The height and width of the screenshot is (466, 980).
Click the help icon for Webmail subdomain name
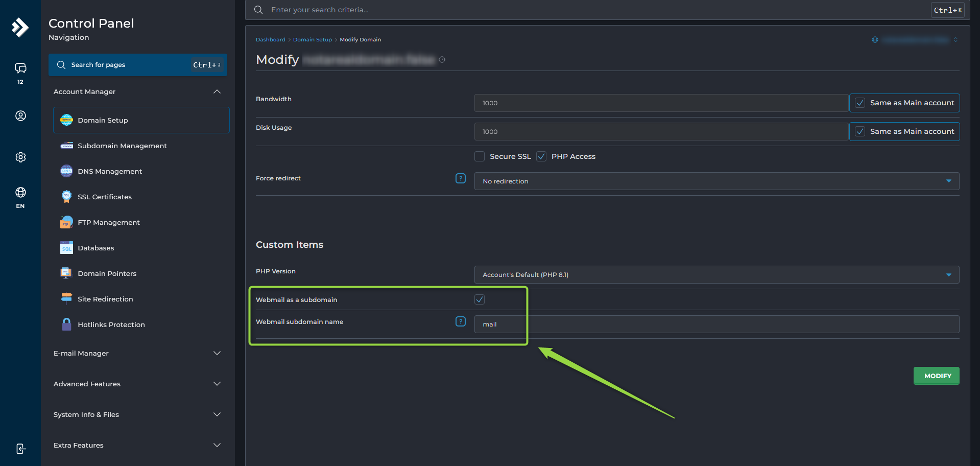coord(461,321)
